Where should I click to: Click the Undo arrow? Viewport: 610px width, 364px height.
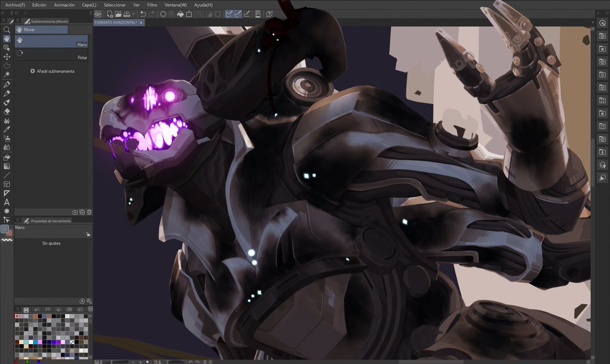[x=143, y=14]
